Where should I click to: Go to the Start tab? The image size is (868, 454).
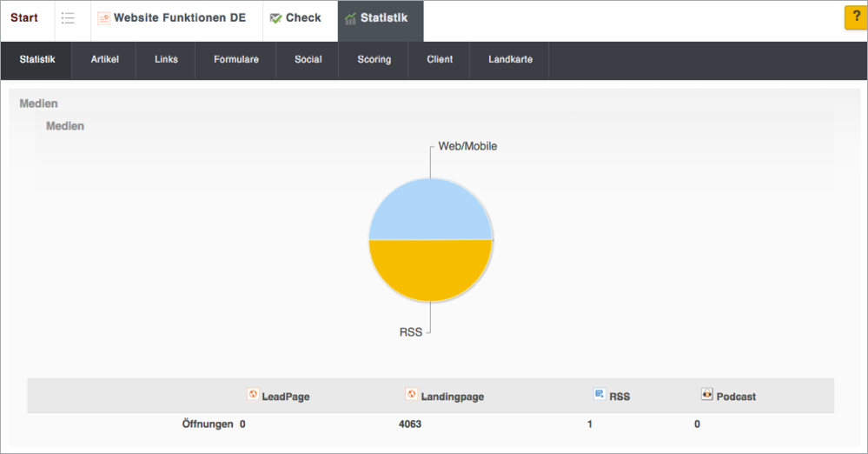pyautogui.click(x=24, y=18)
